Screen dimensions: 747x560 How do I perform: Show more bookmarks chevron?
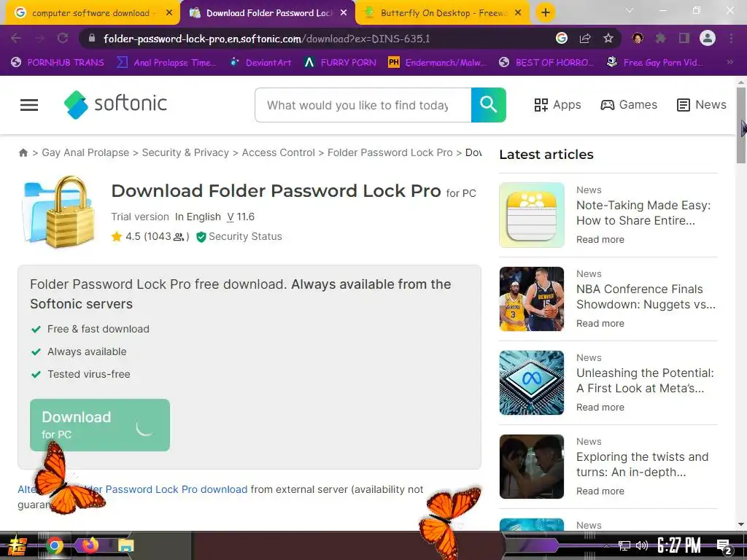point(729,62)
